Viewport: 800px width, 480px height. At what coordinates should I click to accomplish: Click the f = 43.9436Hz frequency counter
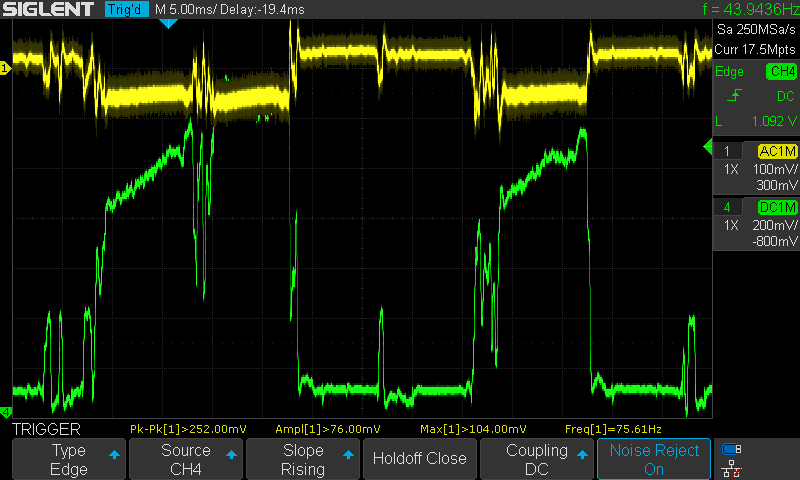click(x=750, y=9)
